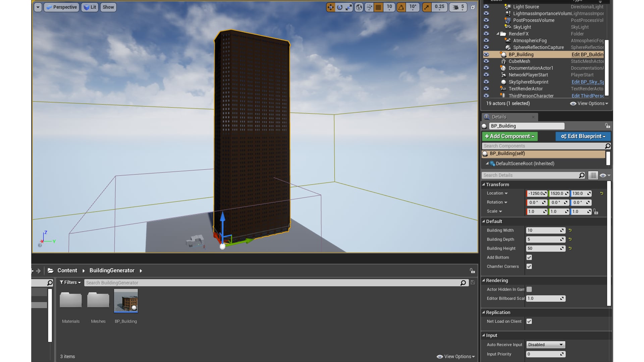The width and height of the screenshot is (644, 362).
Task: Disable the Chamfer Corners checkbox
Action: coord(529,266)
